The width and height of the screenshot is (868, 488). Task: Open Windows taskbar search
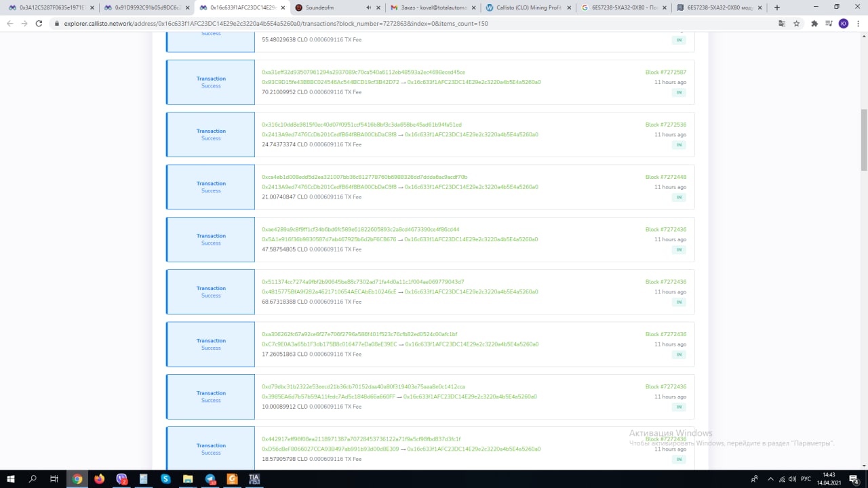click(x=33, y=479)
